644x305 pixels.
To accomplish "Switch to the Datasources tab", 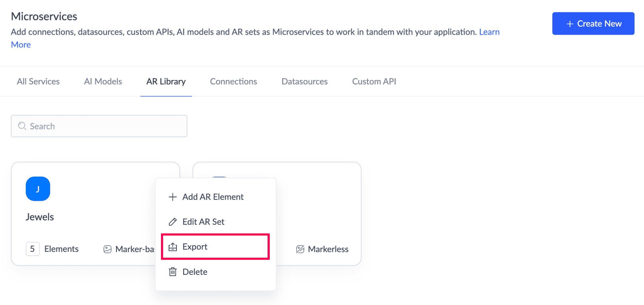I will [305, 82].
